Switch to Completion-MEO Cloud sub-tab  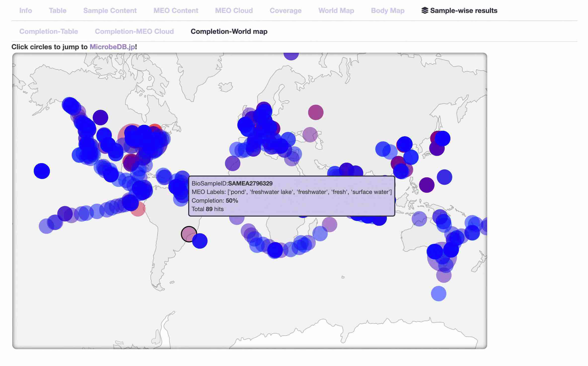tap(134, 31)
